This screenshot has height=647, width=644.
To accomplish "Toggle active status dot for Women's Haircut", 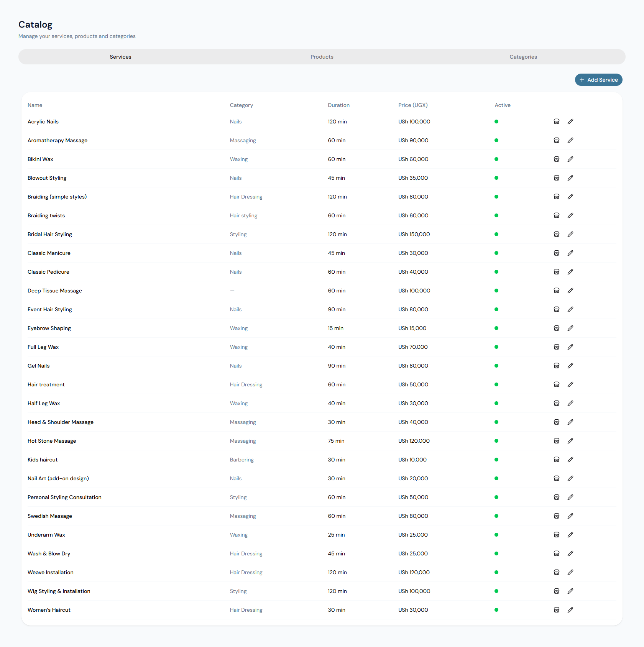I will [496, 610].
